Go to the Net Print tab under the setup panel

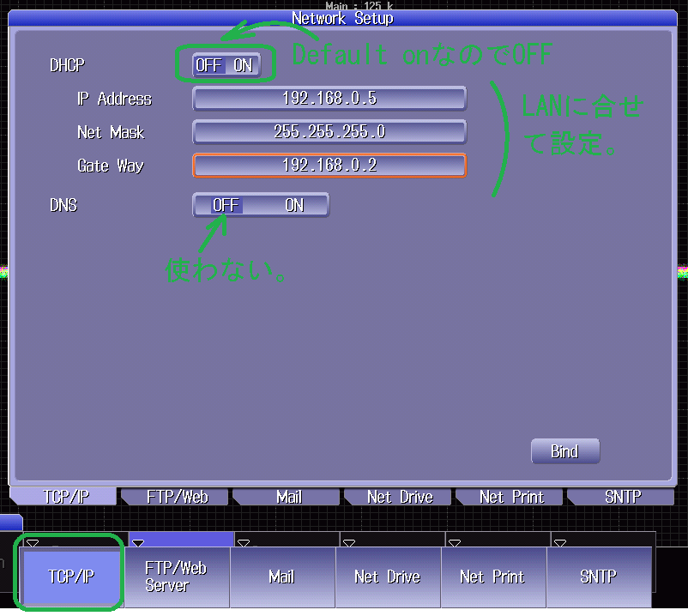[x=511, y=497]
